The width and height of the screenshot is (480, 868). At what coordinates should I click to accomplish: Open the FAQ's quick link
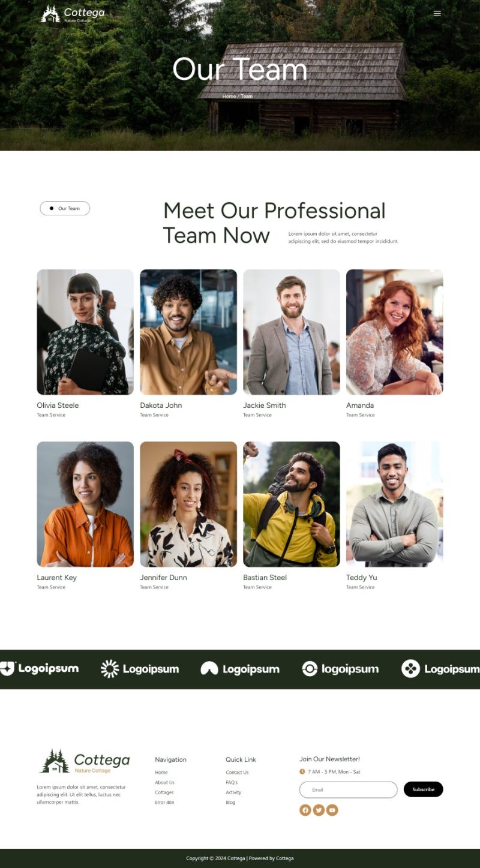click(x=232, y=782)
